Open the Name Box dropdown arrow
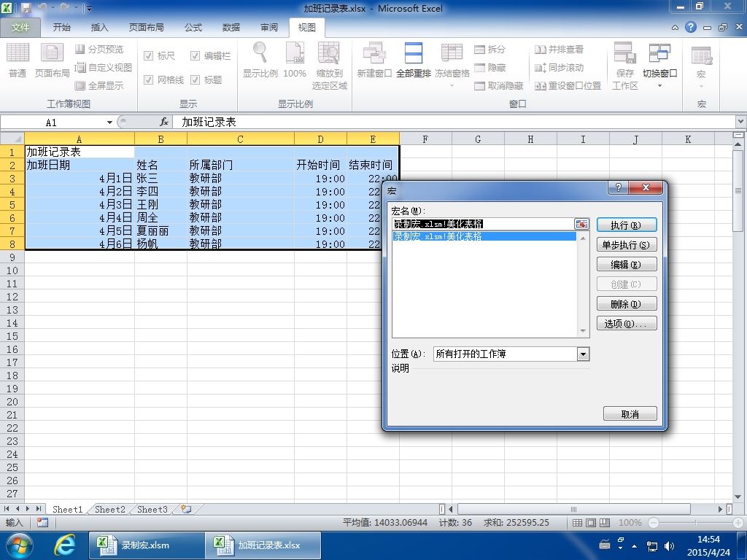 coord(109,122)
